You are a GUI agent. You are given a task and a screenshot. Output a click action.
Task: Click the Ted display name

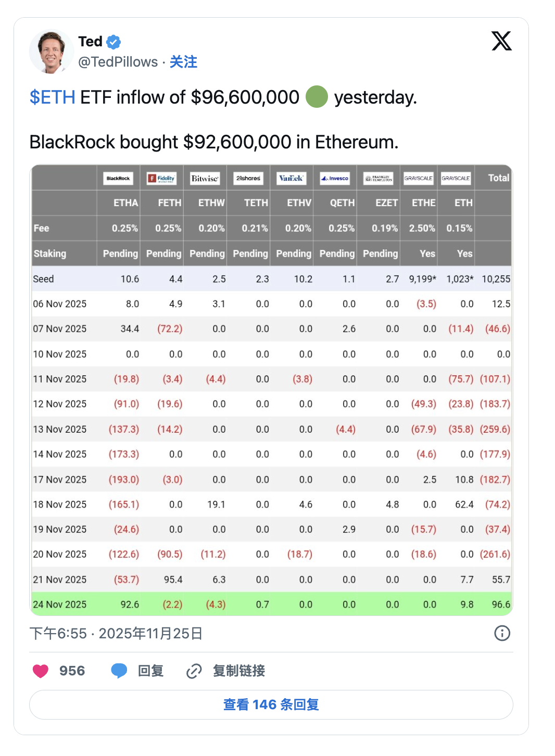[90, 42]
